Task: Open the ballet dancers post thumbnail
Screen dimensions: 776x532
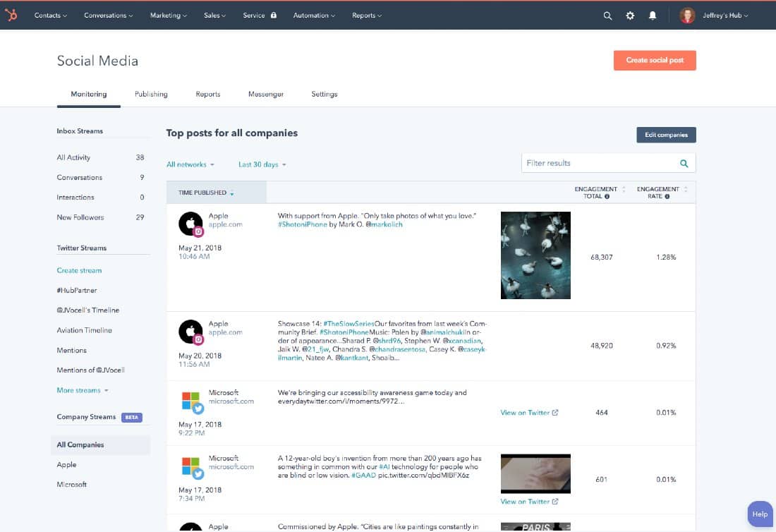Action: point(535,255)
